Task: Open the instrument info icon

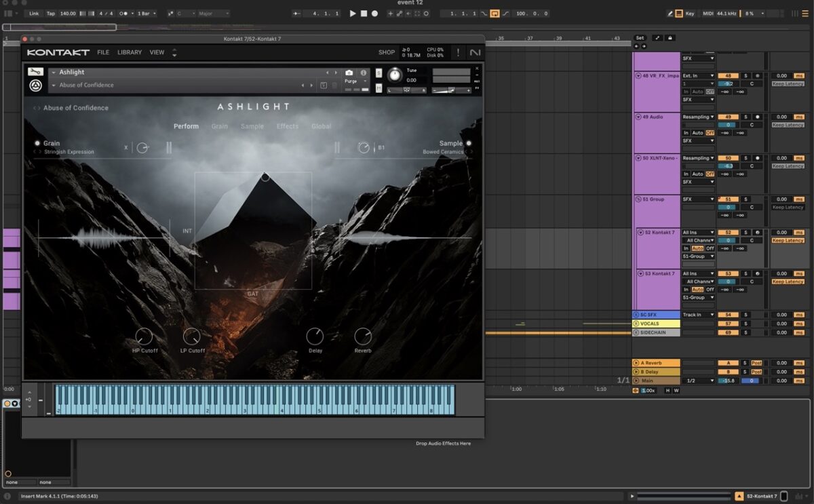Action: click(x=363, y=73)
